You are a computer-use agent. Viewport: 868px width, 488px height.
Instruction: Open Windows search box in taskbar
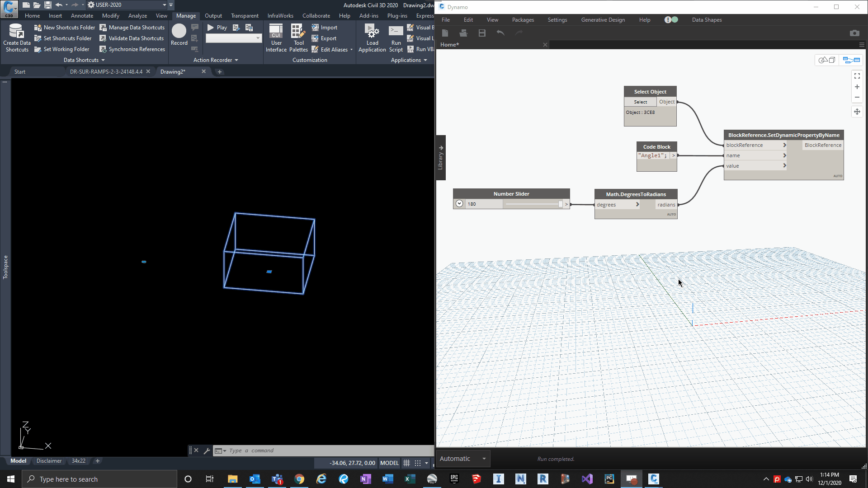(99, 479)
